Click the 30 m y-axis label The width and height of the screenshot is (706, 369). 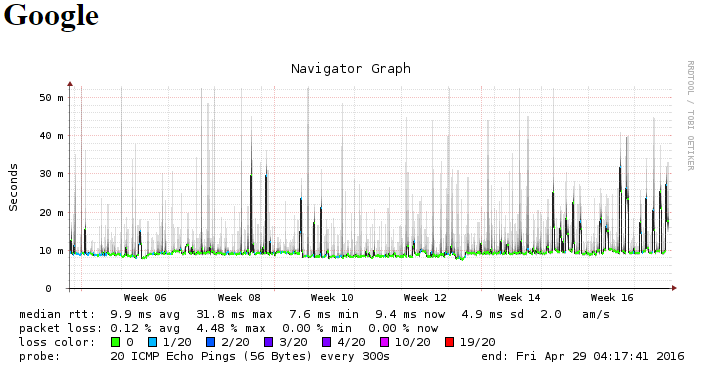point(51,174)
